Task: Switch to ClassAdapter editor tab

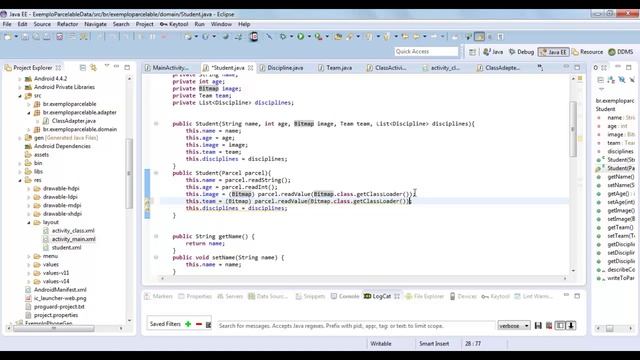Action: point(499,68)
